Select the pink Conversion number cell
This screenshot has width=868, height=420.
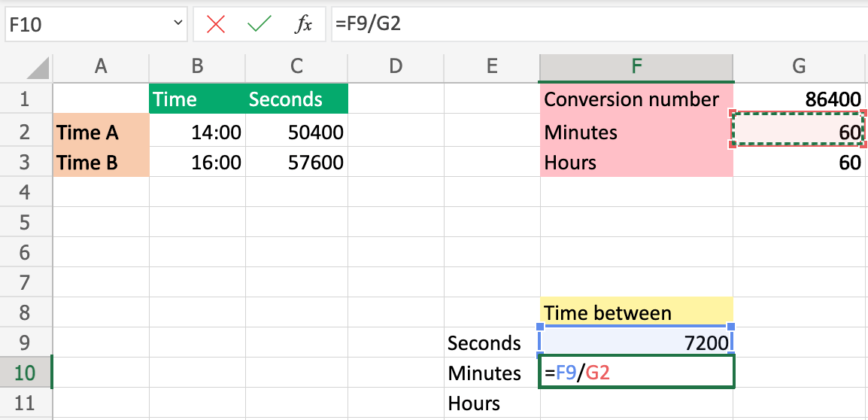tap(636, 99)
